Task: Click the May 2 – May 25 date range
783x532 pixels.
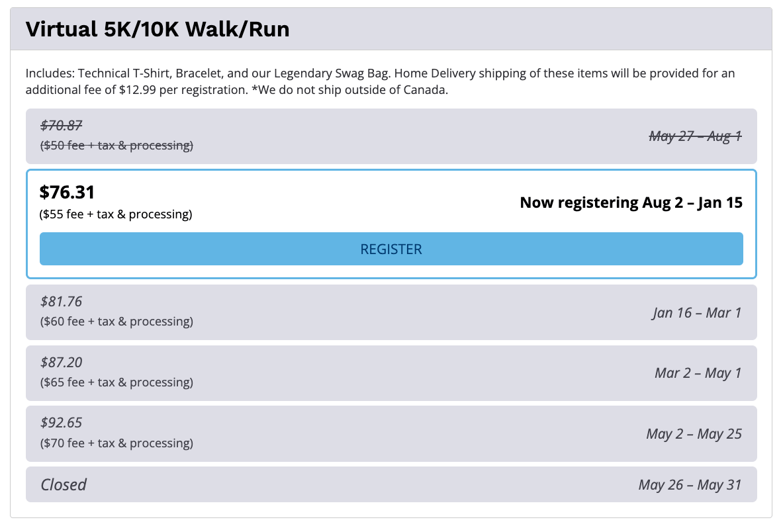Action: click(694, 434)
